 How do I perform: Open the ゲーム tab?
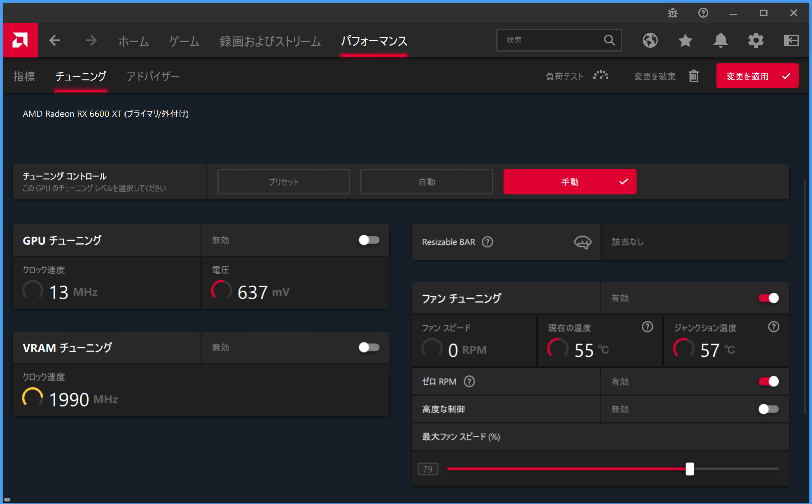pyautogui.click(x=184, y=41)
